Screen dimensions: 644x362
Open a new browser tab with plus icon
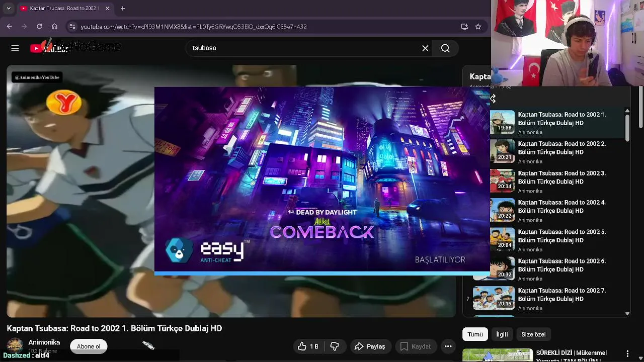[x=123, y=9]
